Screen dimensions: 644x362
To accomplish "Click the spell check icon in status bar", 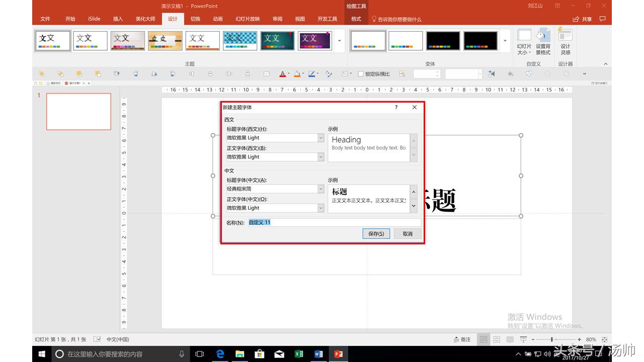I will (x=98, y=339).
